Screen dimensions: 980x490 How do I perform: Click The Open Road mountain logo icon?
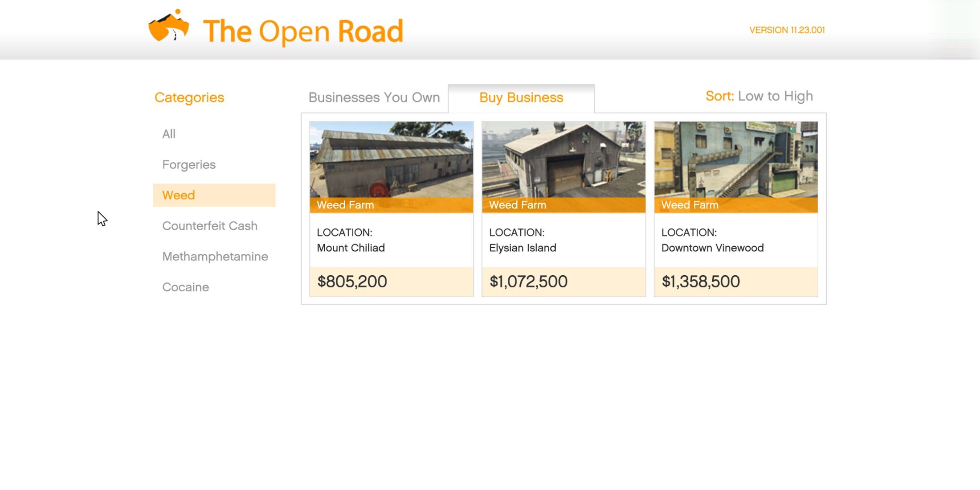[169, 25]
